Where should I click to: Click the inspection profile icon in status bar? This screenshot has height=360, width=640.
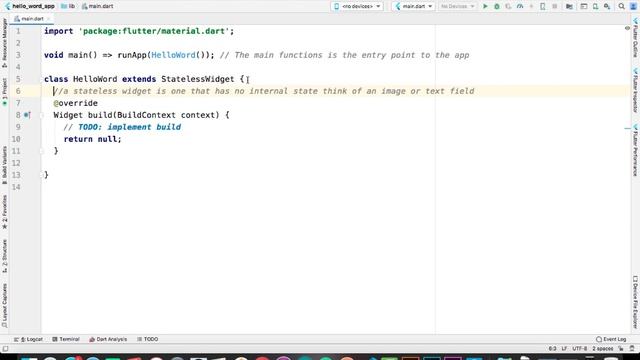pos(632,349)
